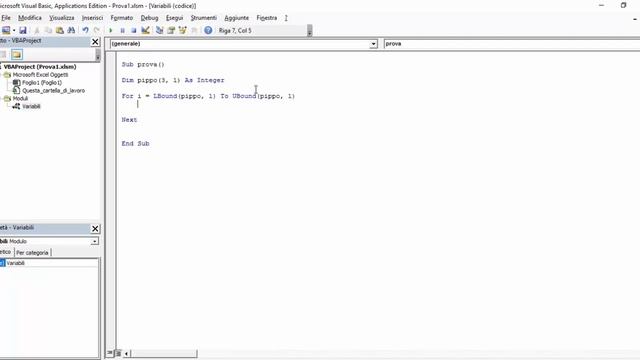Click the Save floppy disk icon
The image size is (640, 360).
coord(23,31)
